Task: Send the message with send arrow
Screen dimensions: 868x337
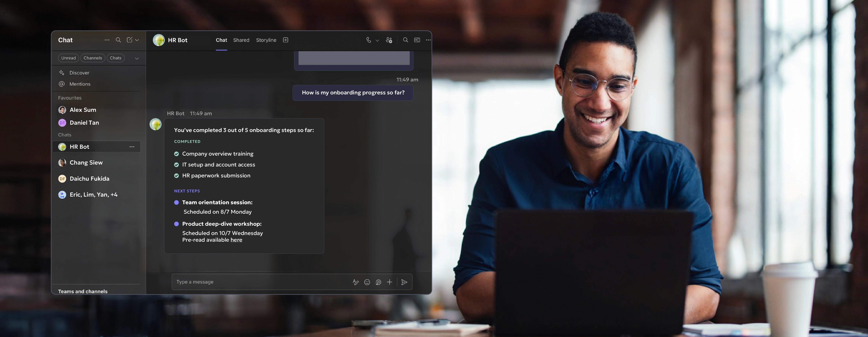Action: (404, 282)
